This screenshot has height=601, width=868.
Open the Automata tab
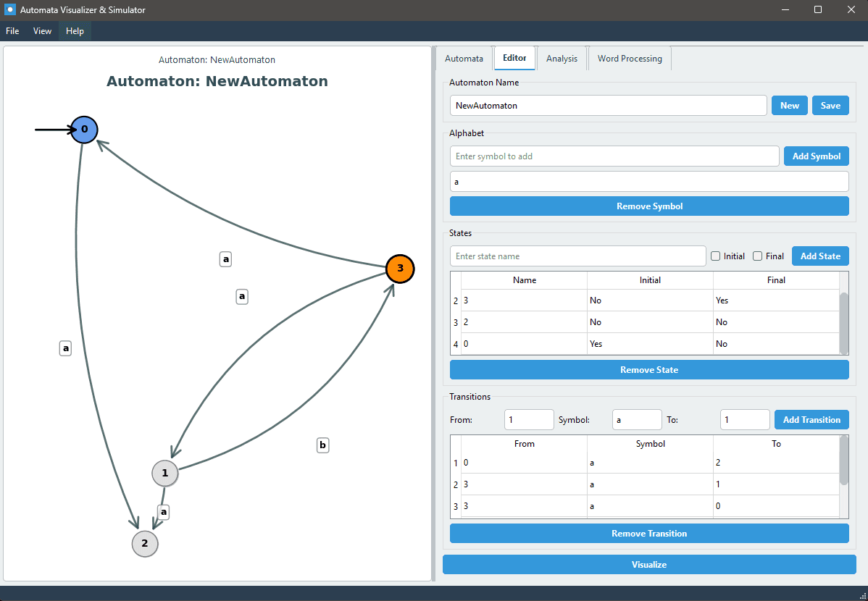(x=464, y=59)
